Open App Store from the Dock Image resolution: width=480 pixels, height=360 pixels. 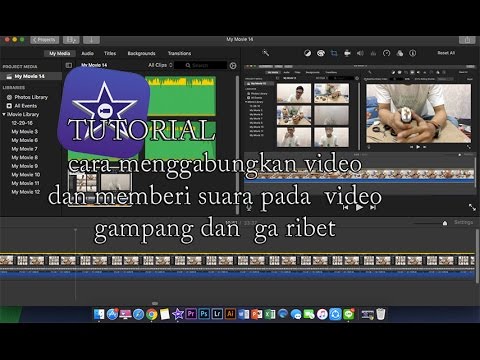click(112, 314)
